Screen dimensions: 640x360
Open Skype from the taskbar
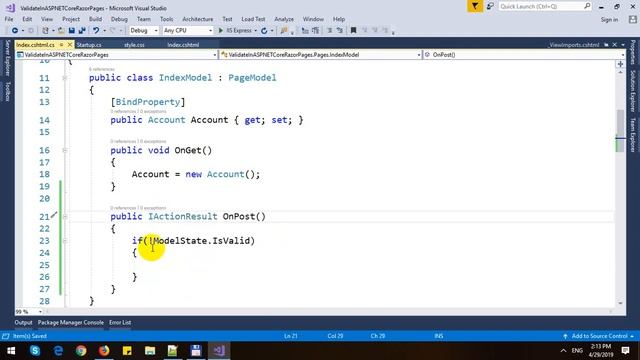[x=35, y=351]
